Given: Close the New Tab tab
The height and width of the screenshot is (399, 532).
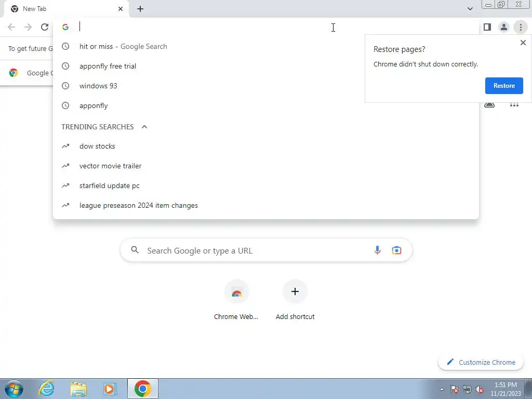Looking at the screenshot, I should pos(121,9).
